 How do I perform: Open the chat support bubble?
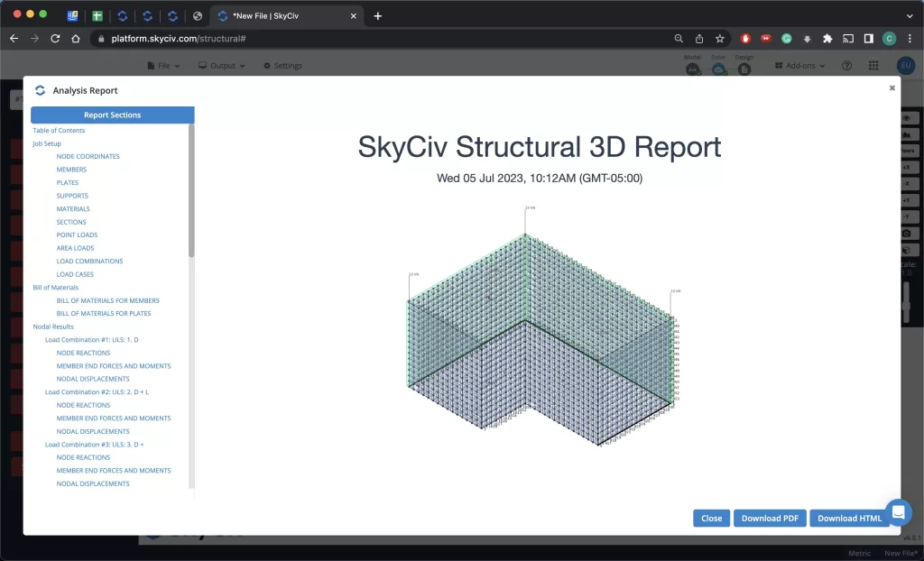[x=898, y=512]
